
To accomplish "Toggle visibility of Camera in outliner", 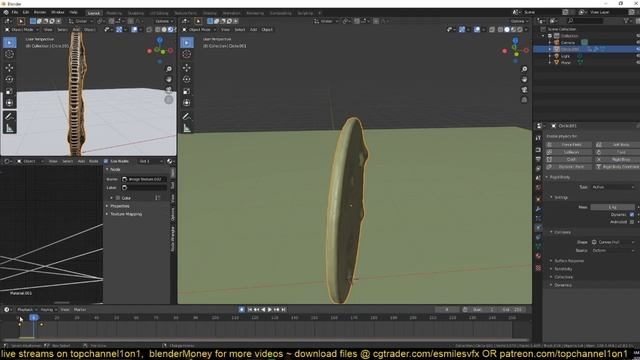I will [638, 42].
